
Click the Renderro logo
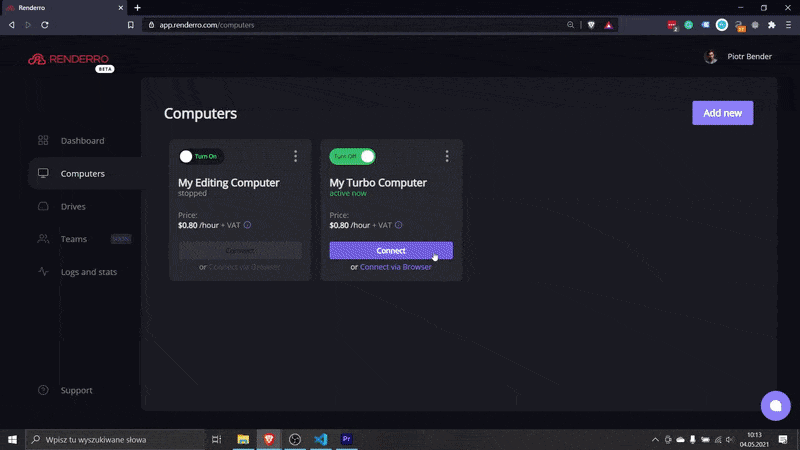(x=69, y=60)
